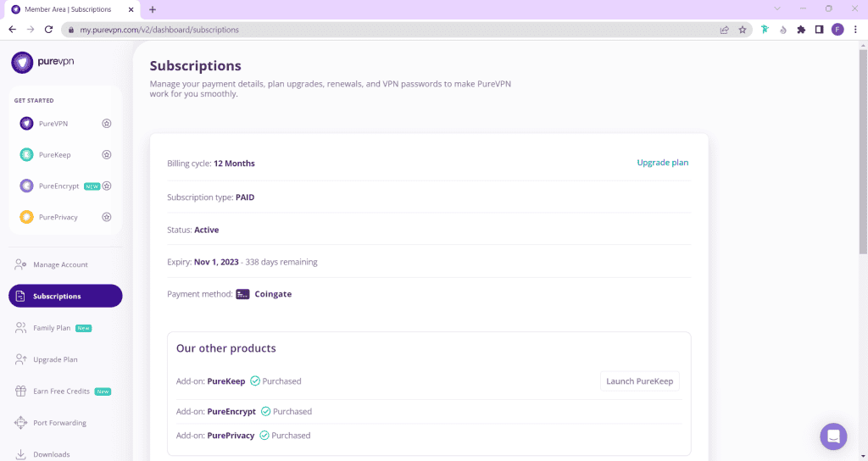
Task: Click the Coingate payment card icon
Action: (x=242, y=294)
